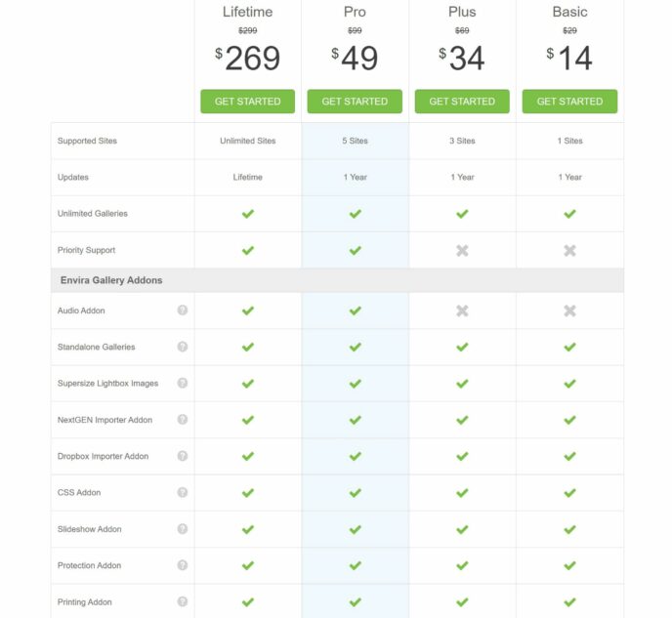Show info icon for CSS Addon

[182, 492]
